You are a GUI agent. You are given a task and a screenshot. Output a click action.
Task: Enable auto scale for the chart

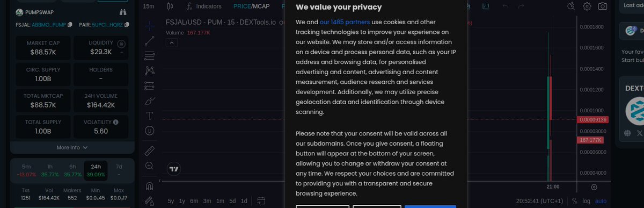pyautogui.click(x=601, y=201)
